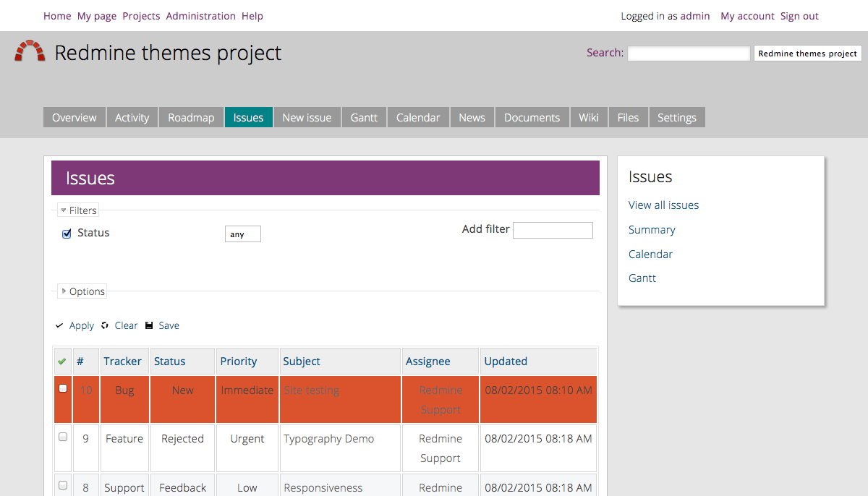Open the Add filter dropdown
This screenshot has height=496, width=868.
[x=553, y=230]
